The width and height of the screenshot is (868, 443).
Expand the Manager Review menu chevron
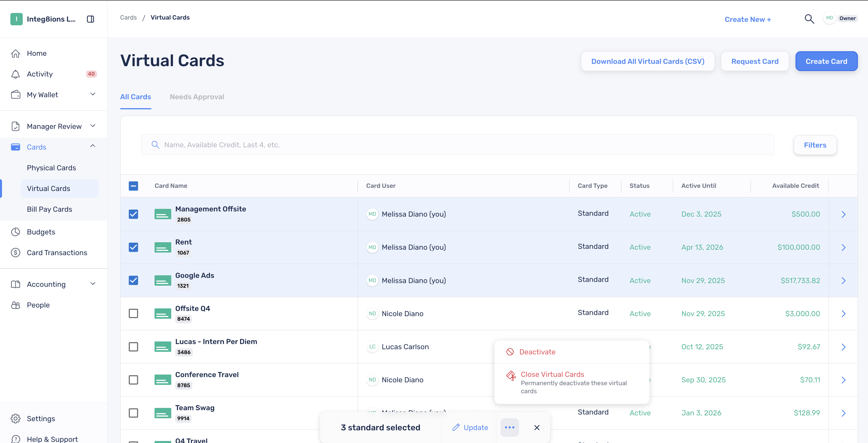[93, 126]
